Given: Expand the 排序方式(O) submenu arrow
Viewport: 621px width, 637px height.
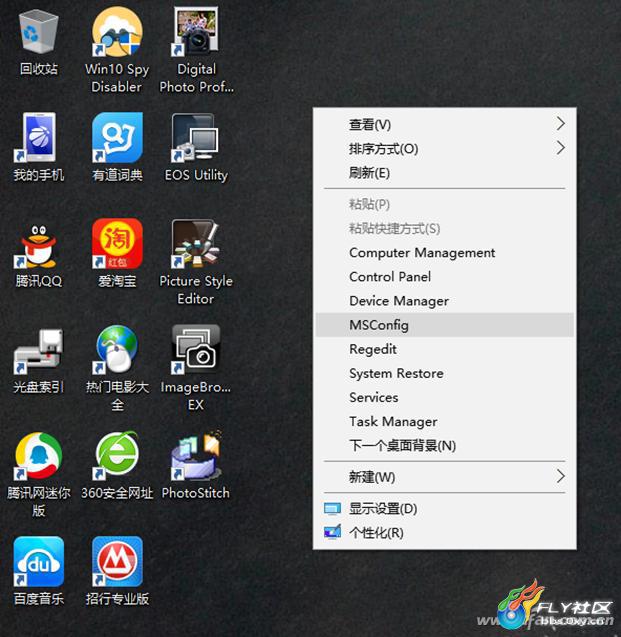Looking at the screenshot, I should 560,148.
